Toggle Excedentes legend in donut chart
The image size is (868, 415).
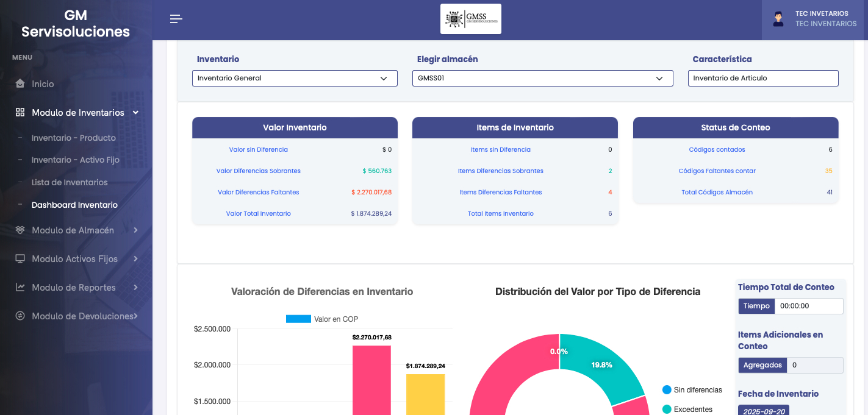(687, 410)
